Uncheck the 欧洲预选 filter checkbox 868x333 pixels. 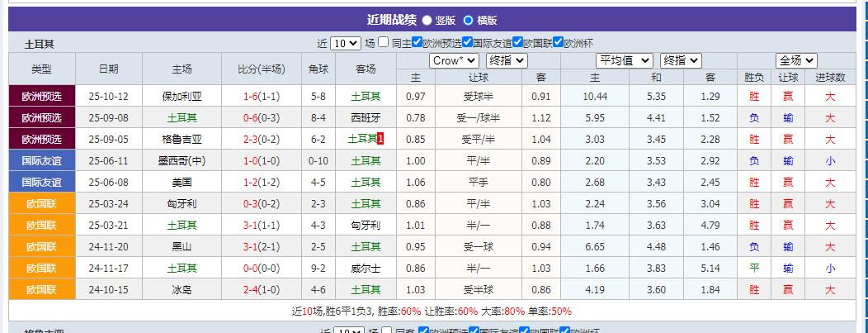coord(417,43)
